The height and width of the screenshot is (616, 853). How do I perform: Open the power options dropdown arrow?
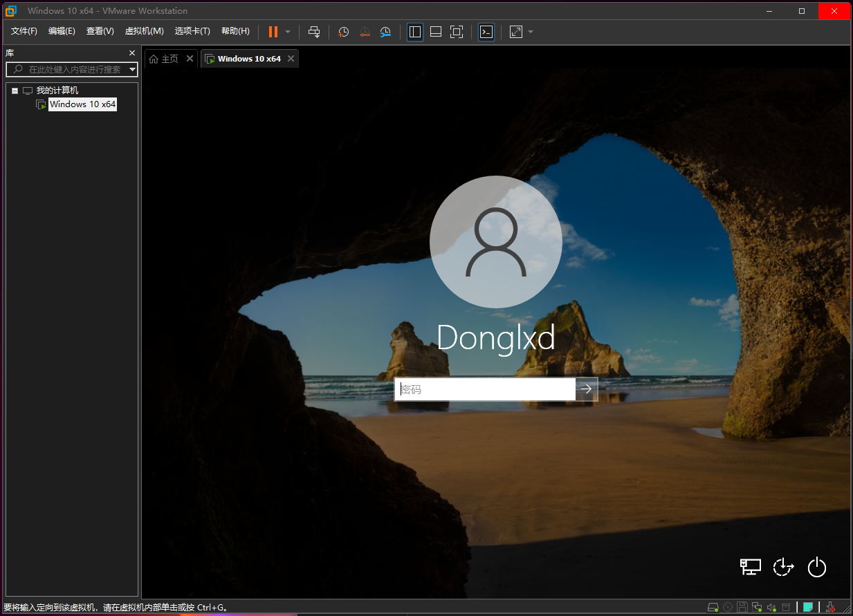click(x=288, y=32)
